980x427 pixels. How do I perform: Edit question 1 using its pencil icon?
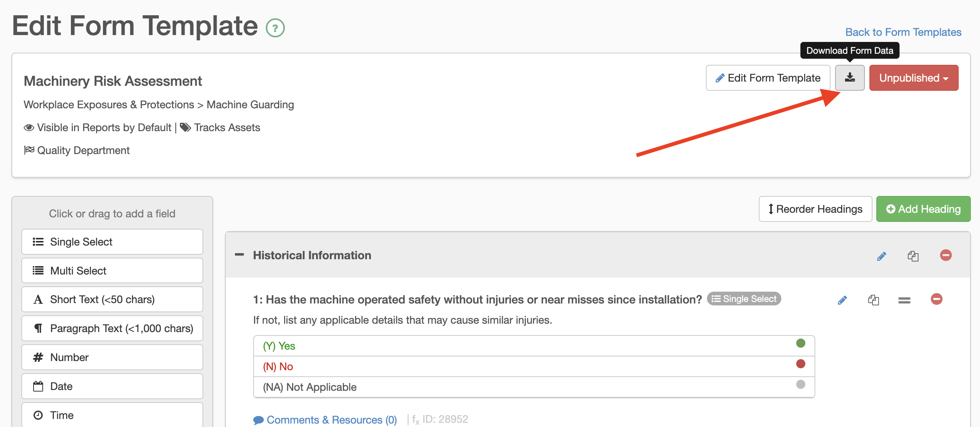(842, 300)
